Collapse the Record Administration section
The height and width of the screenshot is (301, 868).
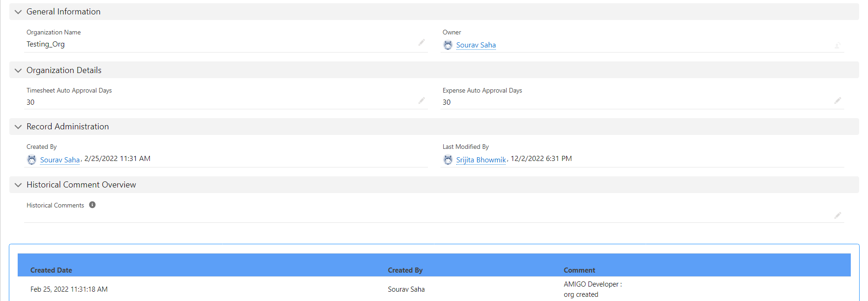(x=18, y=127)
